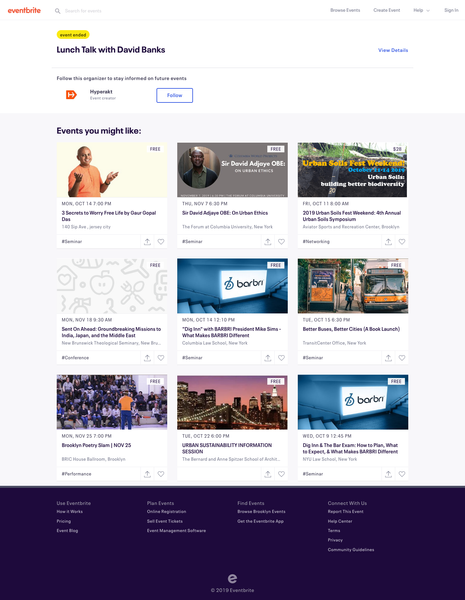
Task: Heart the Urban Sustainability Information Session
Action: (x=281, y=474)
